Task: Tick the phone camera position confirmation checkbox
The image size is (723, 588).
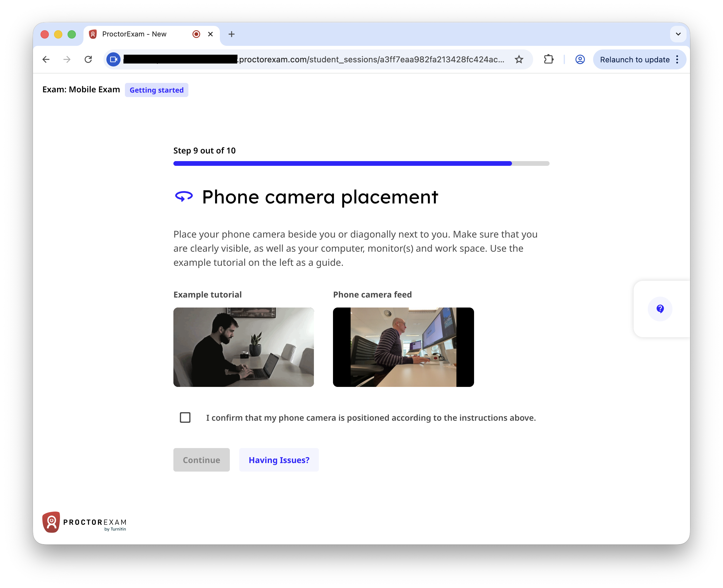Action: (185, 417)
